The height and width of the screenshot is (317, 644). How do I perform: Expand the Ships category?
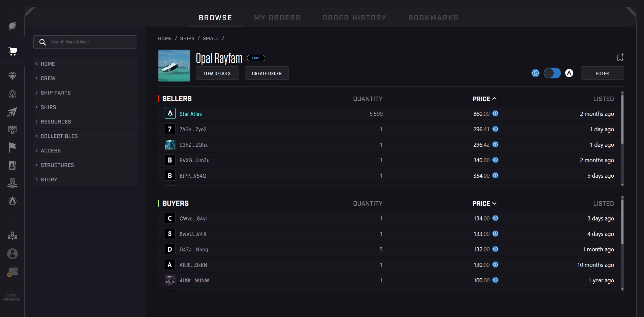85,107
